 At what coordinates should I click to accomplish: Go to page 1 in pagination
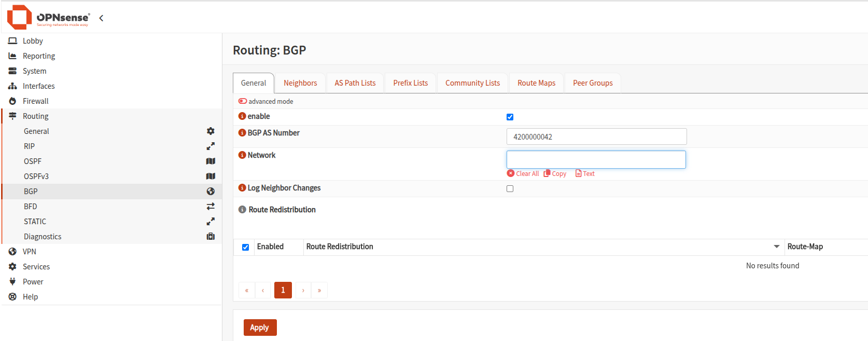283,290
